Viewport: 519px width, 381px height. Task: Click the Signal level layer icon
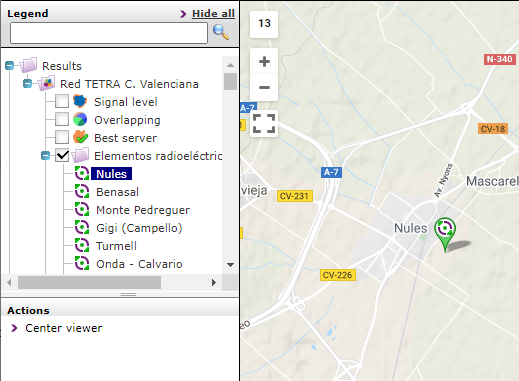tap(80, 101)
